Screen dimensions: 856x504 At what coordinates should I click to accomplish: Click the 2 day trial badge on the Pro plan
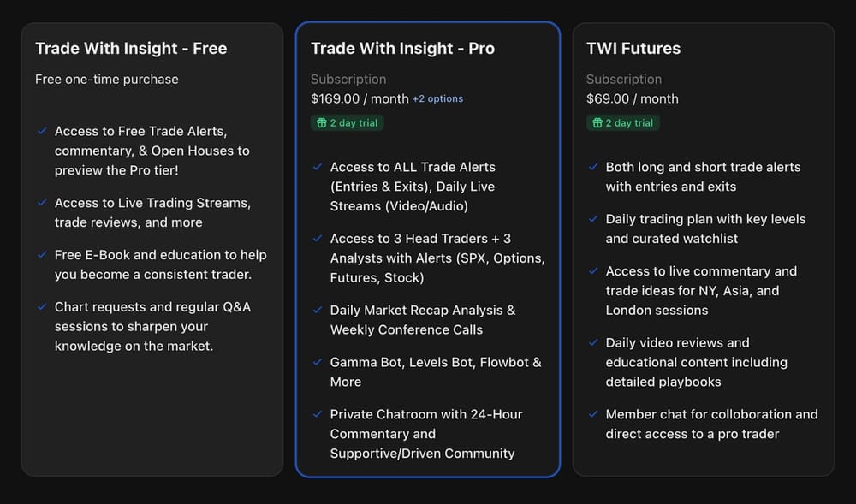pos(347,123)
